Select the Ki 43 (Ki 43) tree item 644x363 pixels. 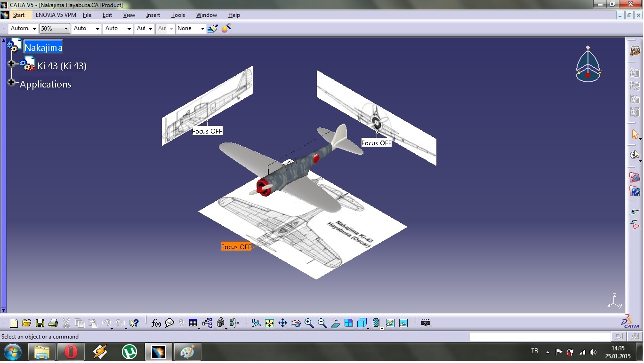(62, 66)
